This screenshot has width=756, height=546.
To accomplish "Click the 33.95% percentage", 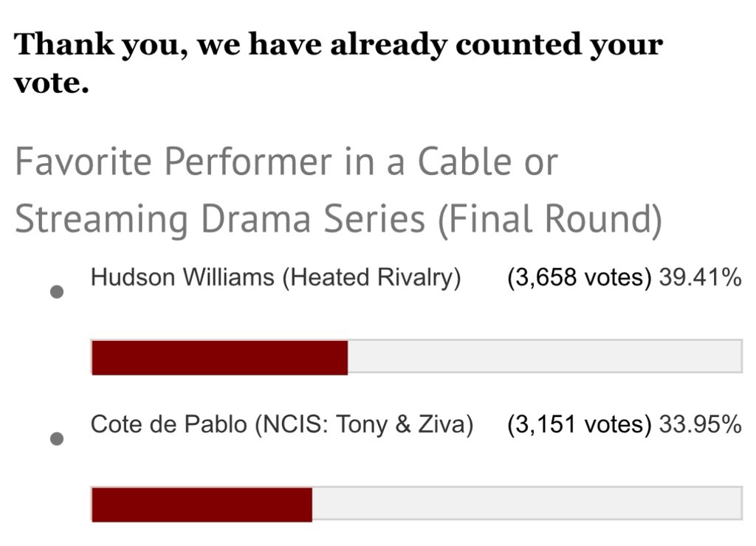I will 700,424.
